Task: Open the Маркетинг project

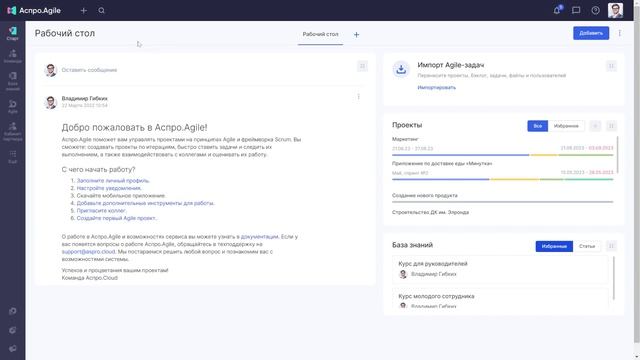Action: tap(405, 139)
